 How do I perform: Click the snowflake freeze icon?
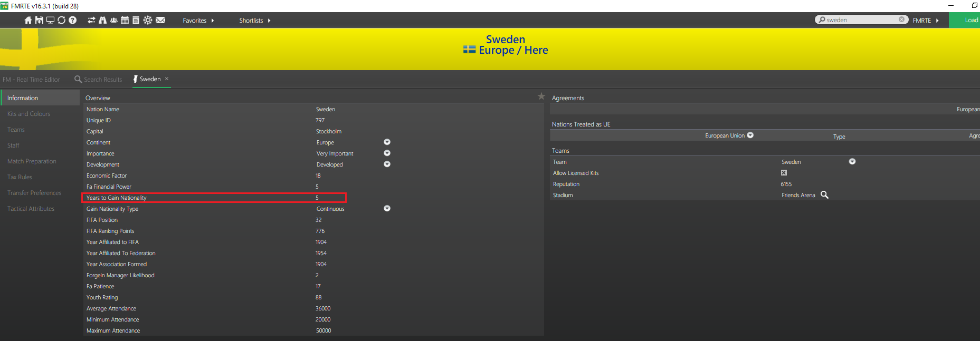point(148,20)
